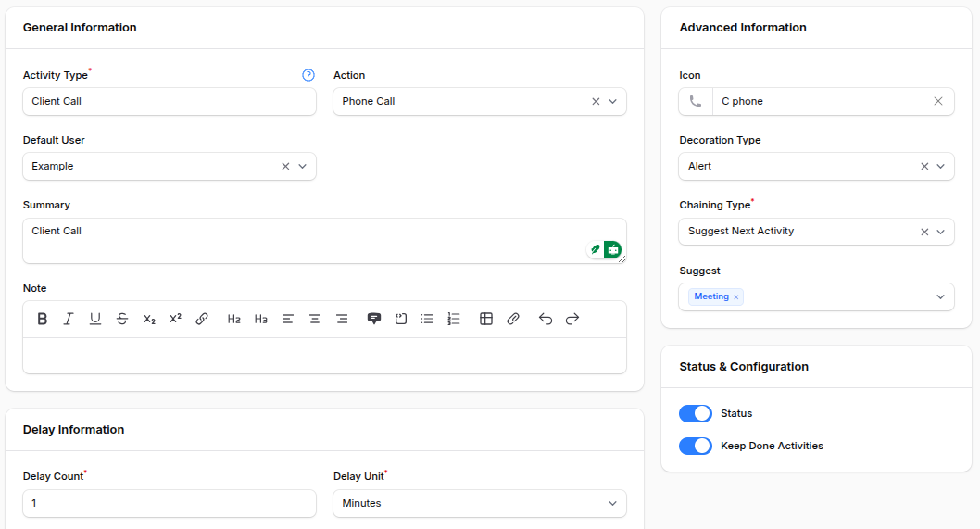Toggle italic text in Note toolbar
Viewport: 980px width, 529px height.
69,319
